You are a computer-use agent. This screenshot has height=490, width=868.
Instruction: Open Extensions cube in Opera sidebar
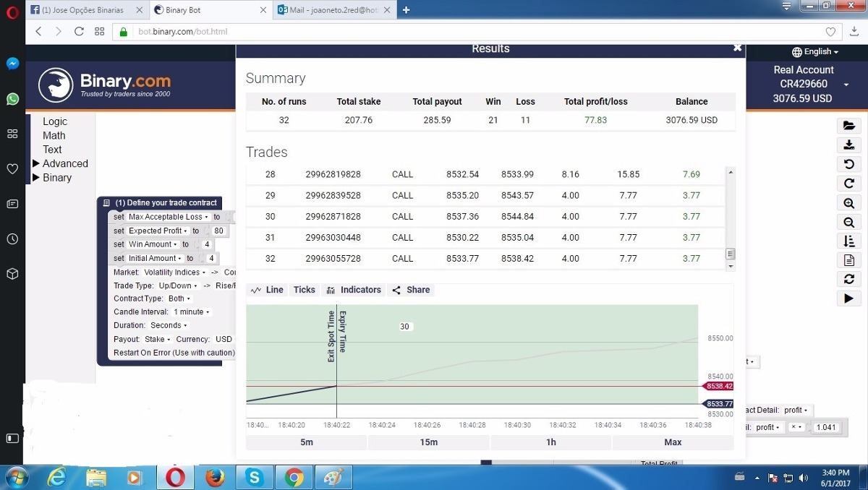(12, 274)
